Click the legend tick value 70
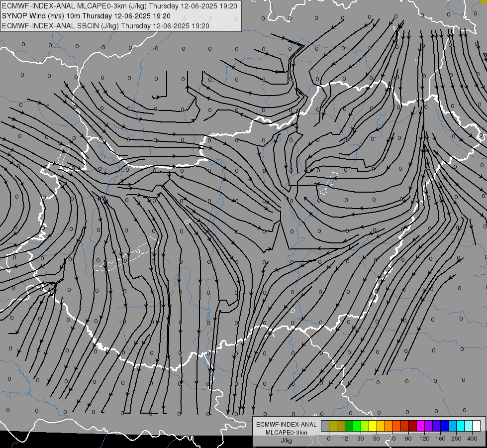 point(392,439)
